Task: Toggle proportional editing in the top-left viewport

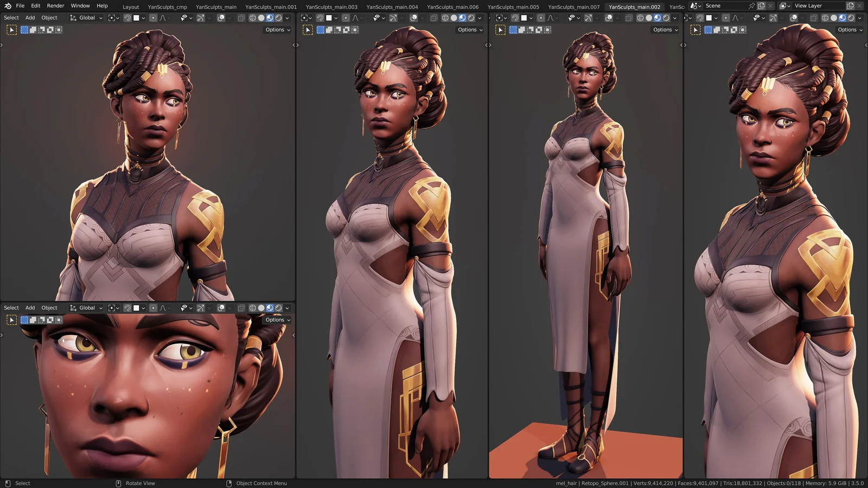Action: click(x=153, y=18)
